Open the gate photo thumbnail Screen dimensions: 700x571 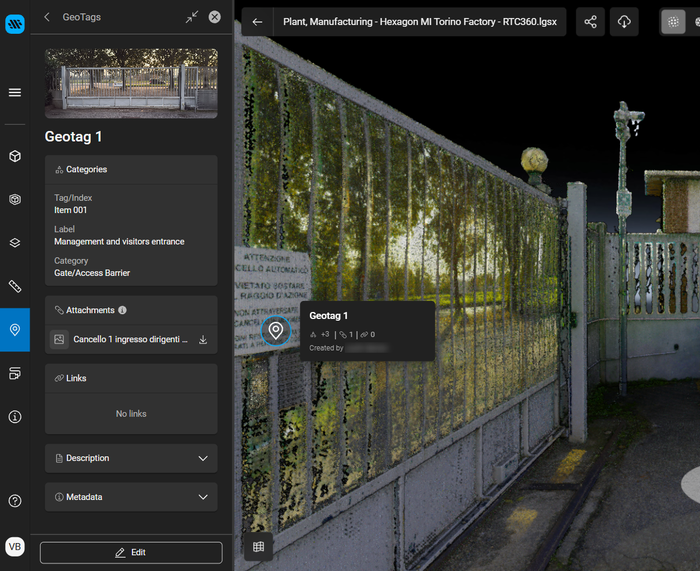[x=131, y=83]
